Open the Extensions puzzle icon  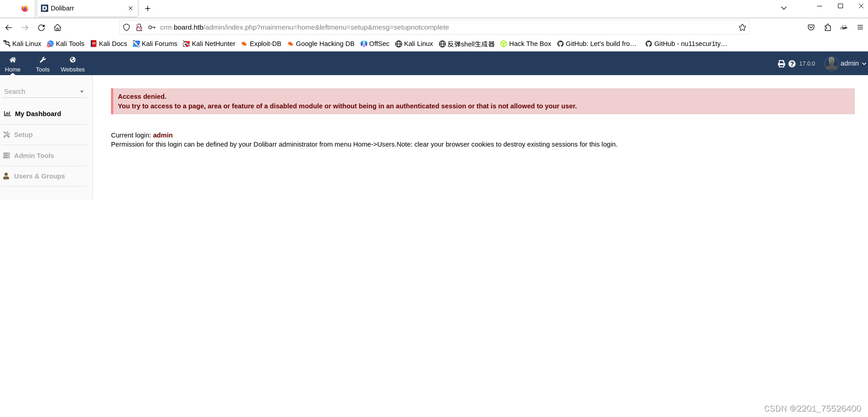point(828,27)
